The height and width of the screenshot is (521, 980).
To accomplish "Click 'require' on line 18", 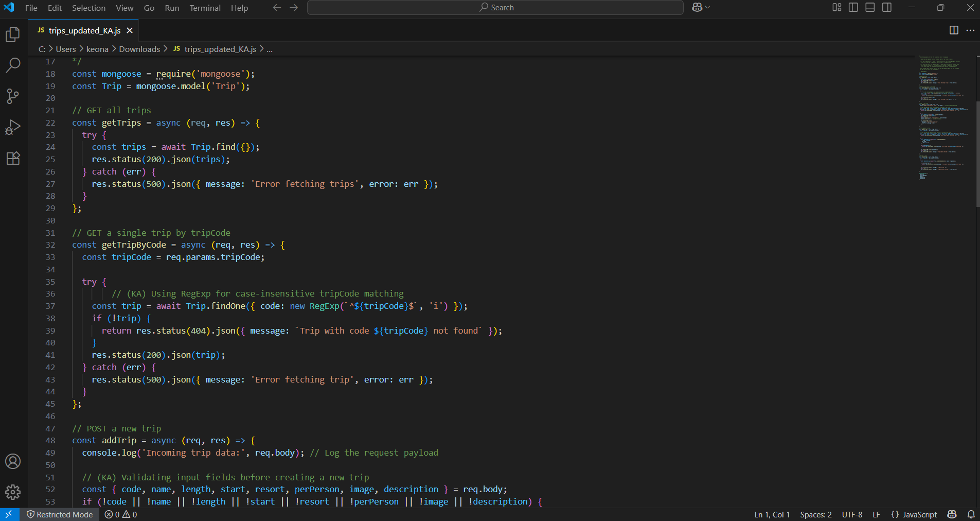I will [x=173, y=74].
